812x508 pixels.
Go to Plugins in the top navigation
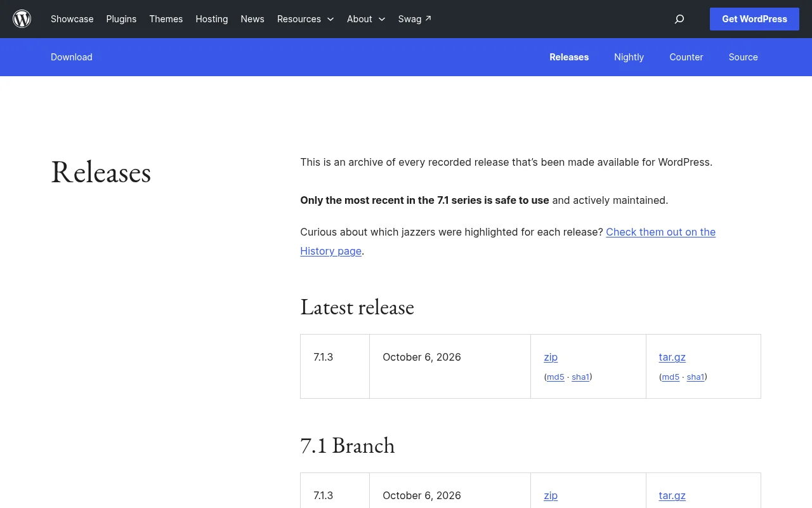click(x=121, y=19)
